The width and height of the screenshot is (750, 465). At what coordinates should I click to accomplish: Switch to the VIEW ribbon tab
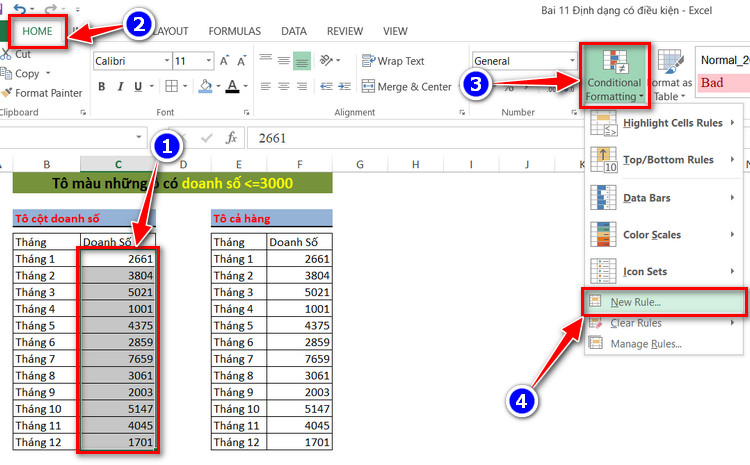pyautogui.click(x=395, y=31)
